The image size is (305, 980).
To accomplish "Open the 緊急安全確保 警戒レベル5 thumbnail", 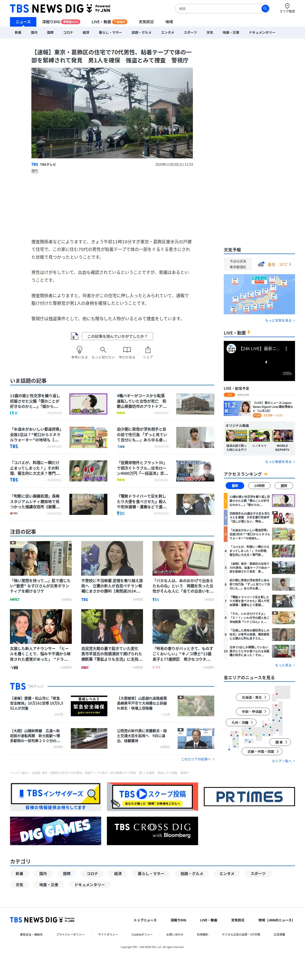I will click(89, 706).
